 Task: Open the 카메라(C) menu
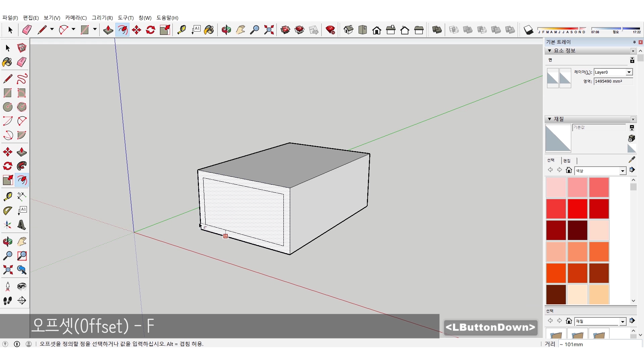76,18
